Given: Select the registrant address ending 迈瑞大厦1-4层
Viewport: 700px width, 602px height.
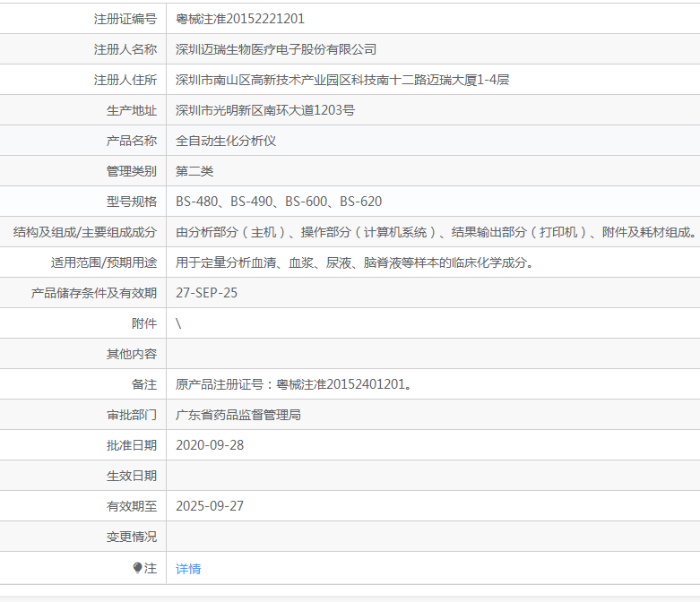Looking at the screenshot, I should 342,80.
